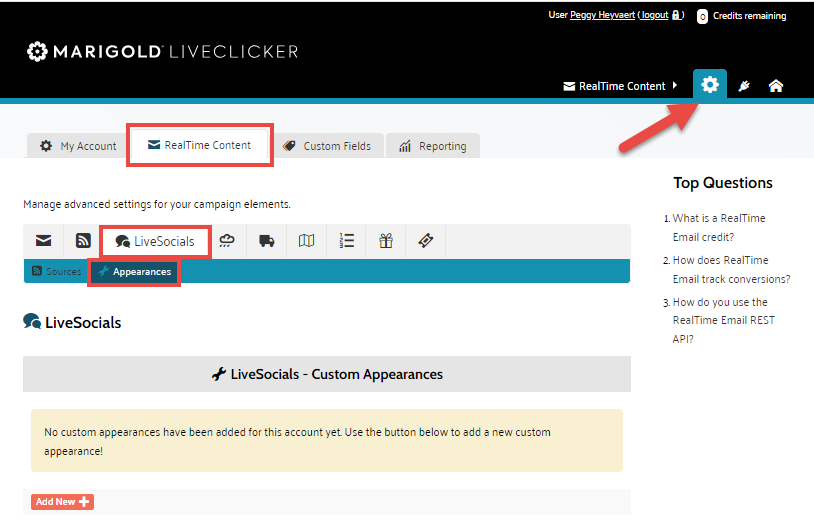Click the logout link

pyautogui.click(x=655, y=15)
